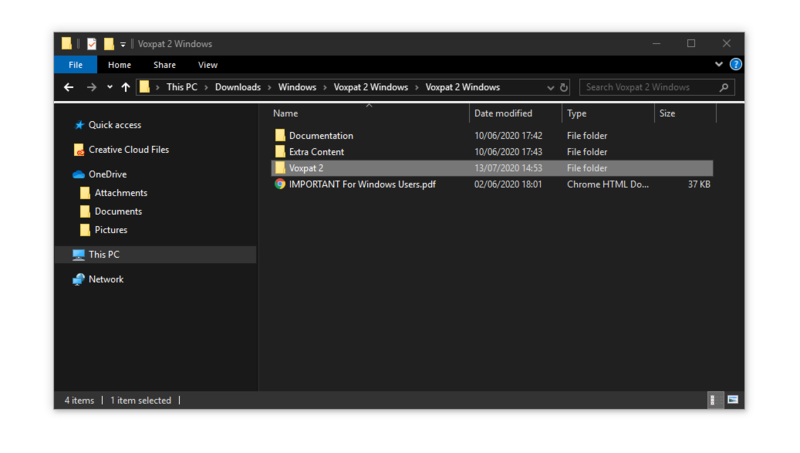This screenshot has width=800, height=453.
Task: Sort files by Date modified column
Action: 503,114
